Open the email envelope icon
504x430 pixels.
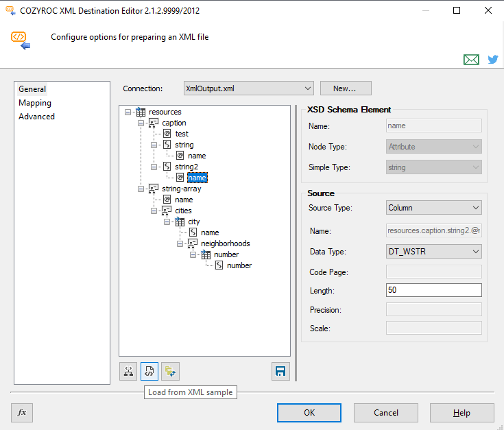(471, 60)
